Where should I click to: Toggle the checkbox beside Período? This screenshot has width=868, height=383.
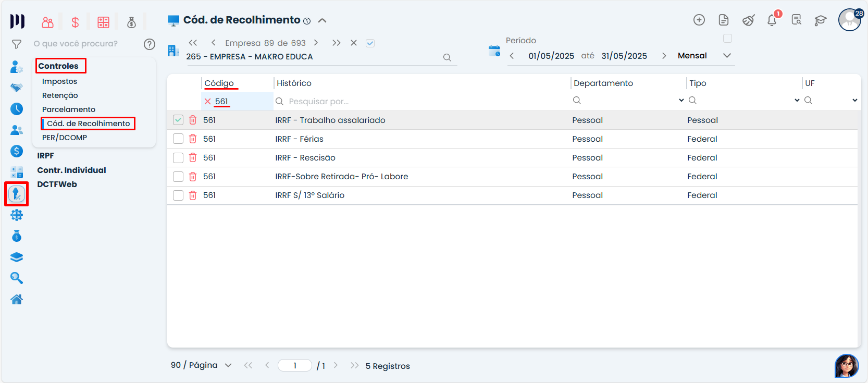click(x=728, y=39)
